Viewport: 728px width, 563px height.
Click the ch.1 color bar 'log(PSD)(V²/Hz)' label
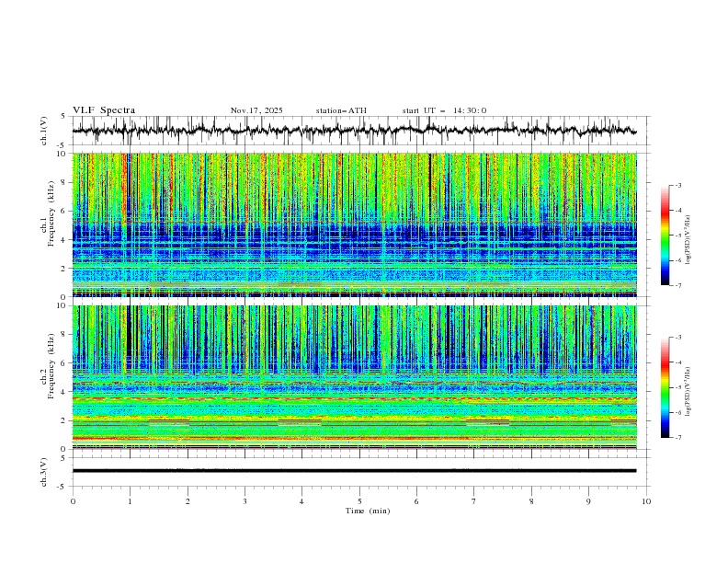(688, 240)
